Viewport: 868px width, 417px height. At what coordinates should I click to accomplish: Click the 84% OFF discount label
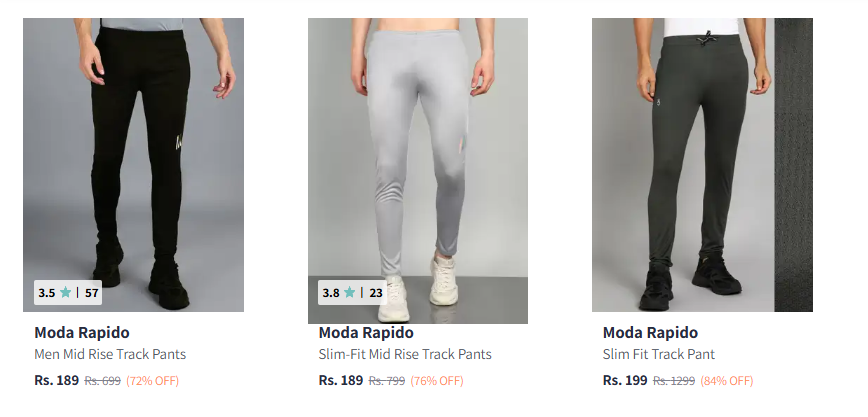click(x=727, y=381)
